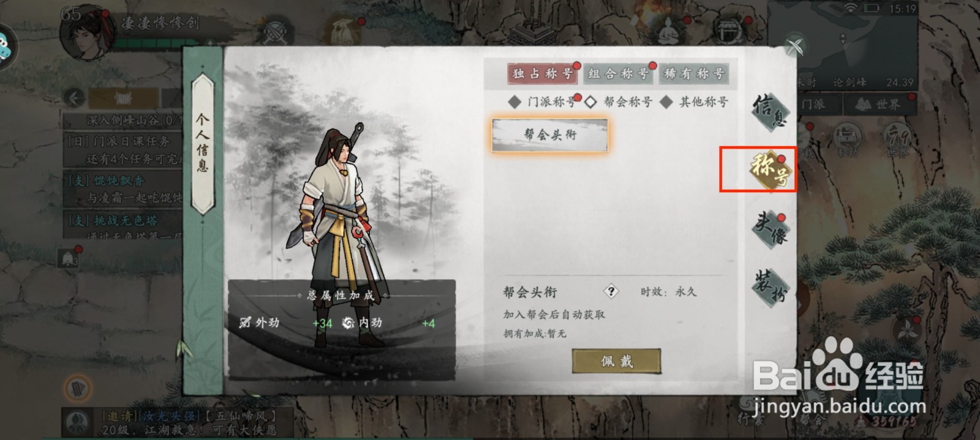Open the 信息 side tab
The height and width of the screenshot is (440, 980).
pyautogui.click(x=771, y=111)
